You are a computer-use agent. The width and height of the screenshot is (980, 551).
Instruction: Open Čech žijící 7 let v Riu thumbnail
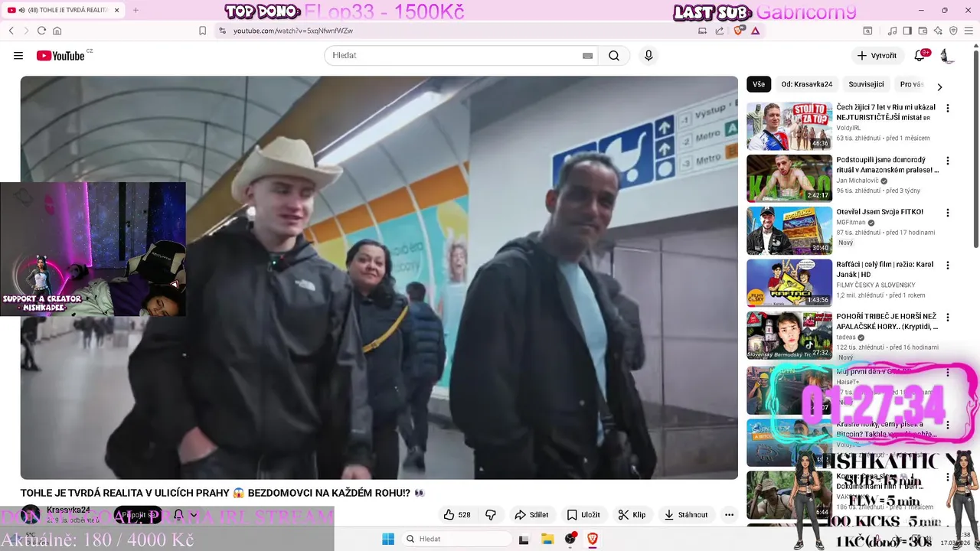[x=789, y=126]
